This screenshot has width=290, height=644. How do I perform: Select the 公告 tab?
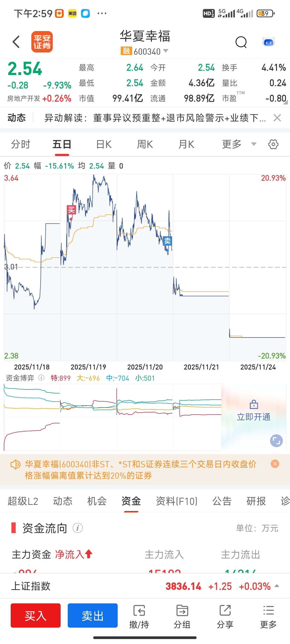222,501
